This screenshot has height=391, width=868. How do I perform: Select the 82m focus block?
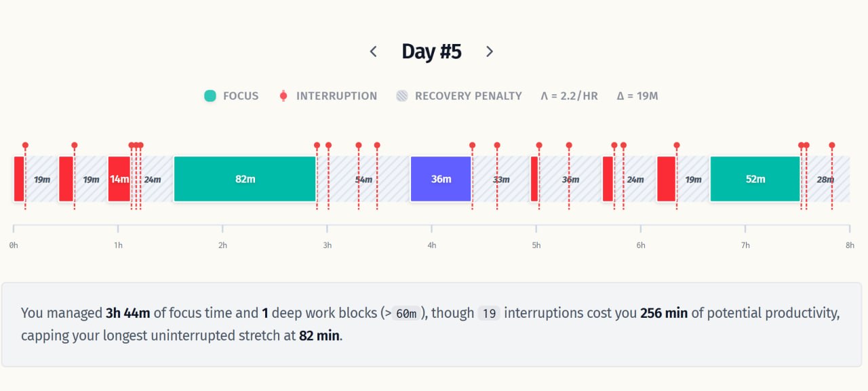(x=245, y=179)
